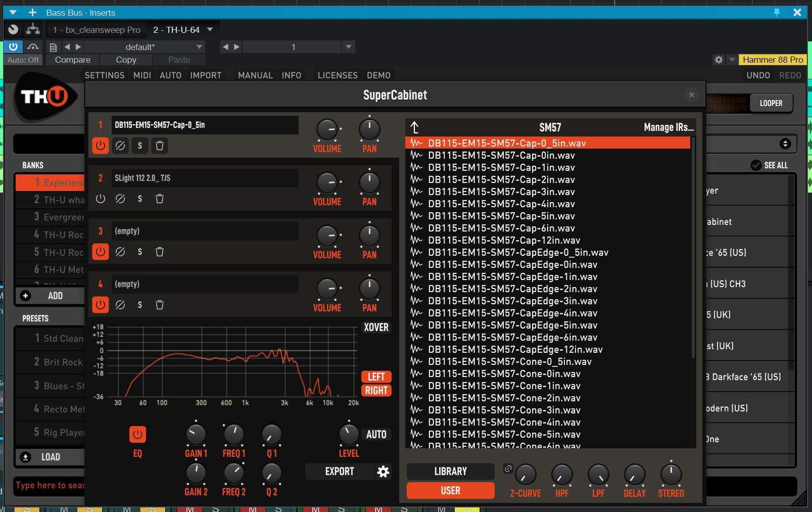Click the EXPORT button
This screenshot has width=812, height=512.
[340, 472]
